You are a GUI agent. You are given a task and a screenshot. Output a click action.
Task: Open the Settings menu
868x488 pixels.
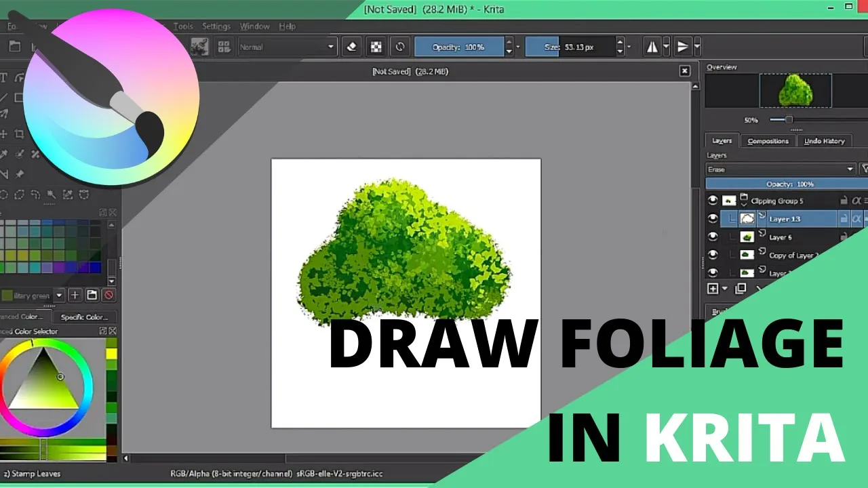(216, 26)
